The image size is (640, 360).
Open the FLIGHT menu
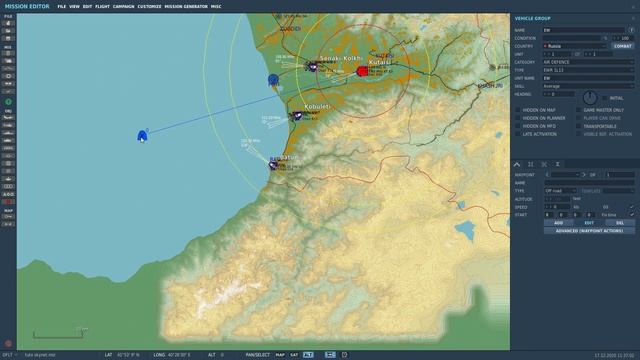point(102,7)
